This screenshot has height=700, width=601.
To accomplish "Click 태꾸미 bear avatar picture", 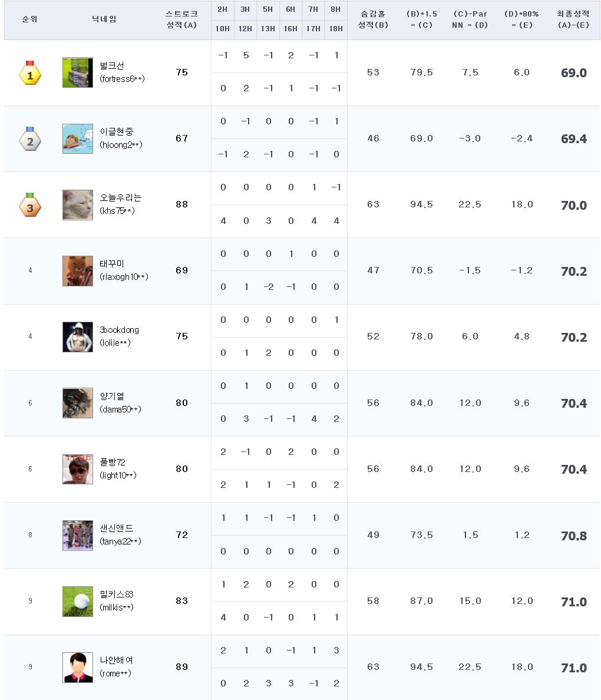I will 78,271.
